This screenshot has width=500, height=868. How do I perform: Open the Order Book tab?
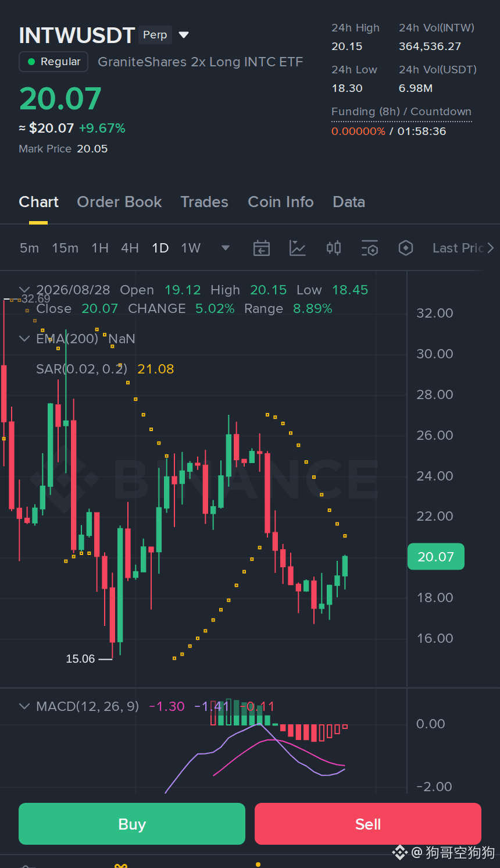119,202
